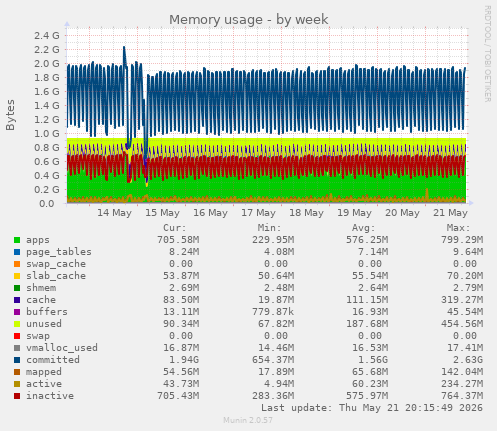
Task: Select the 'unused' legend label
Action: 44,324
